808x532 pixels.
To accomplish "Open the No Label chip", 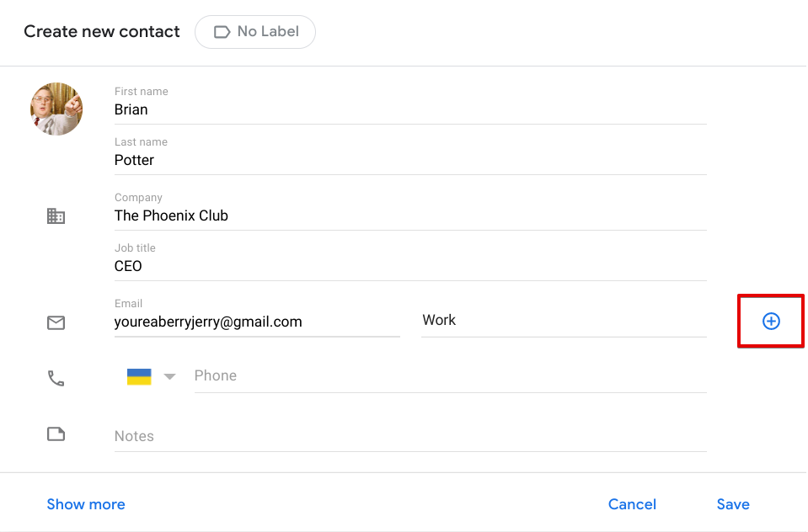I will [255, 32].
